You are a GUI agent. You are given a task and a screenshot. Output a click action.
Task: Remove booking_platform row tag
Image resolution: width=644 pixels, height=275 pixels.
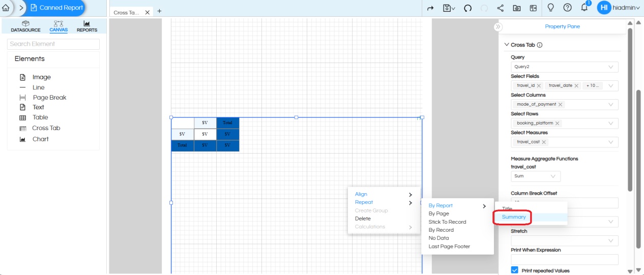(x=558, y=124)
